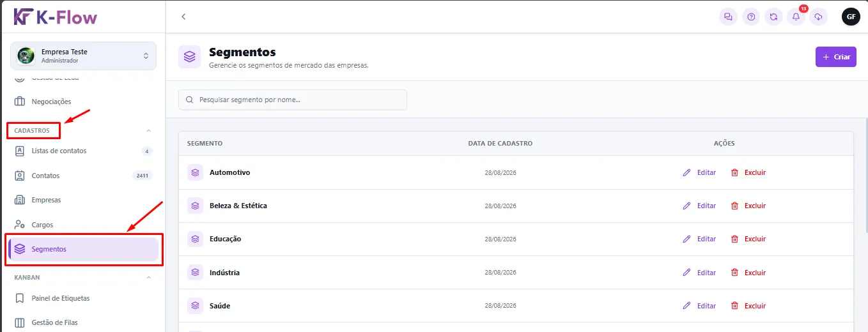Open Cargos in the sidebar

[x=82, y=225]
